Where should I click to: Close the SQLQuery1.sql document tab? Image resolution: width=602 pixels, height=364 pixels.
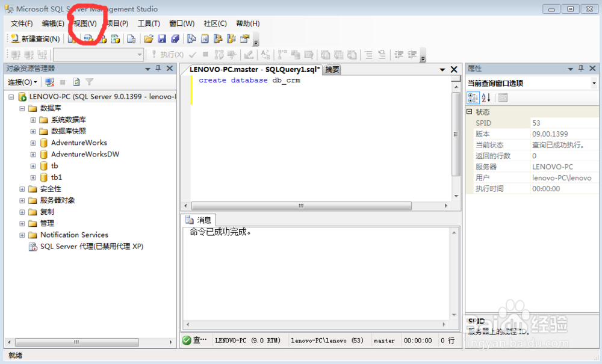[454, 69]
